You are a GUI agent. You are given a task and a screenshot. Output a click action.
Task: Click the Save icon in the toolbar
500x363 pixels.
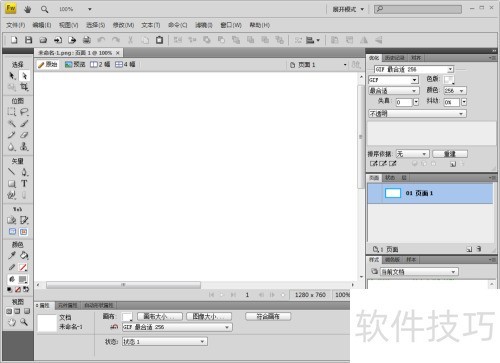29,40
